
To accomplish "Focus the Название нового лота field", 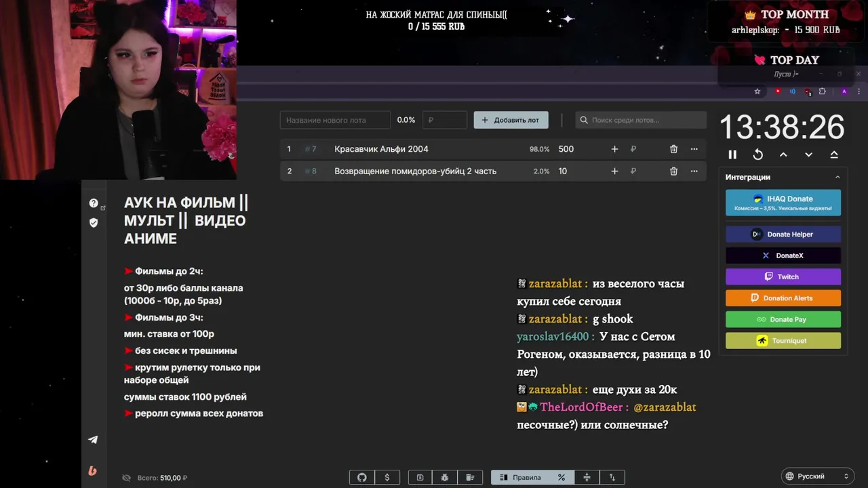I will click(335, 120).
